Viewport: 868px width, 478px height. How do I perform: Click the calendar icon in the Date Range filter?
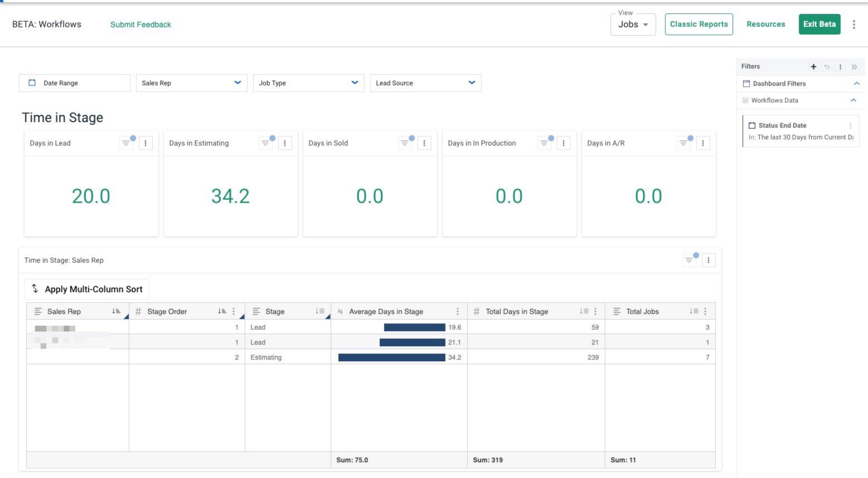pos(32,83)
